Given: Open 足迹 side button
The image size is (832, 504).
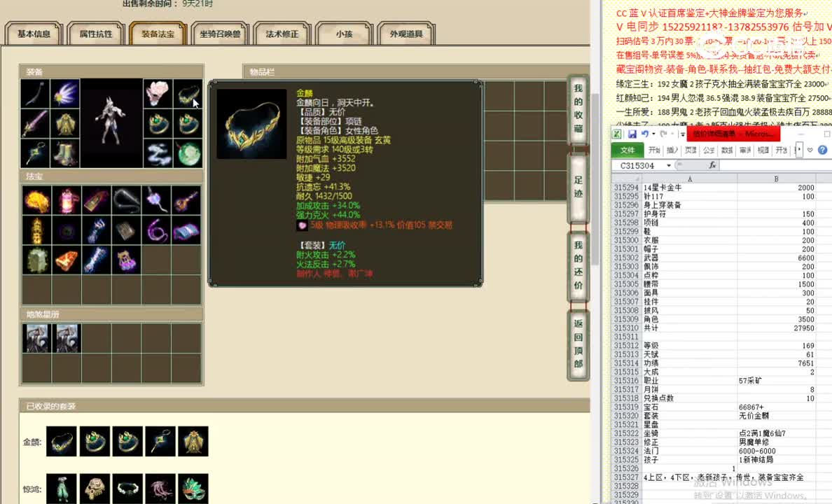Looking at the screenshot, I should [578, 187].
